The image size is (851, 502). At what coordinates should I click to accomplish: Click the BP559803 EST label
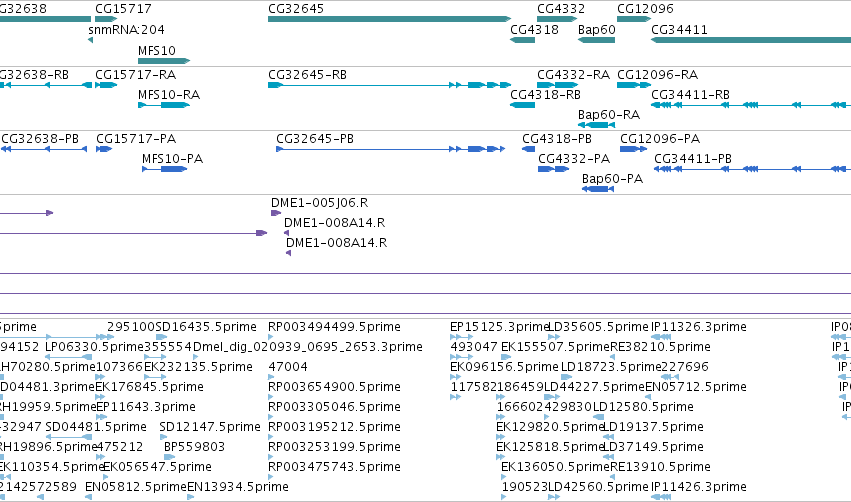click(194, 447)
